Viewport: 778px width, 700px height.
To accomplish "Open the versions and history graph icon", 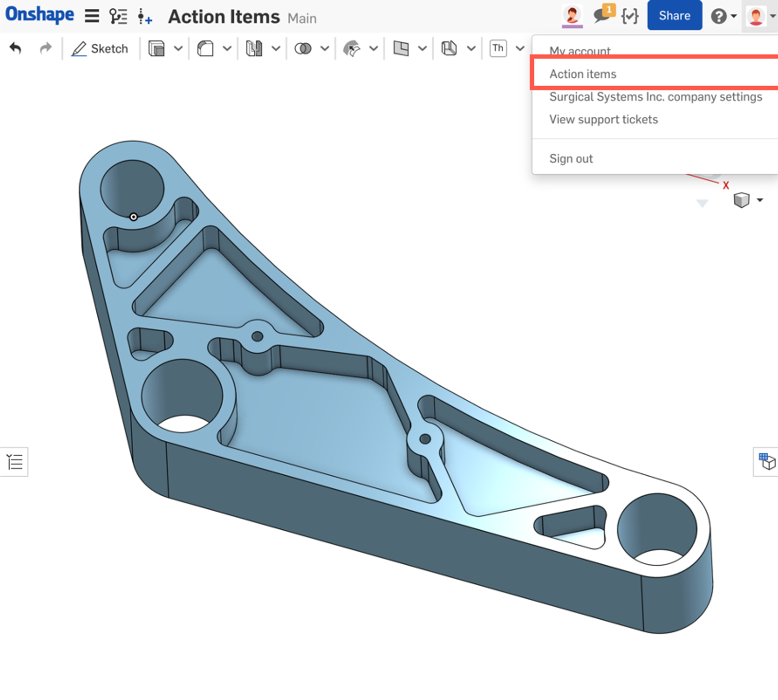I will (x=118, y=17).
